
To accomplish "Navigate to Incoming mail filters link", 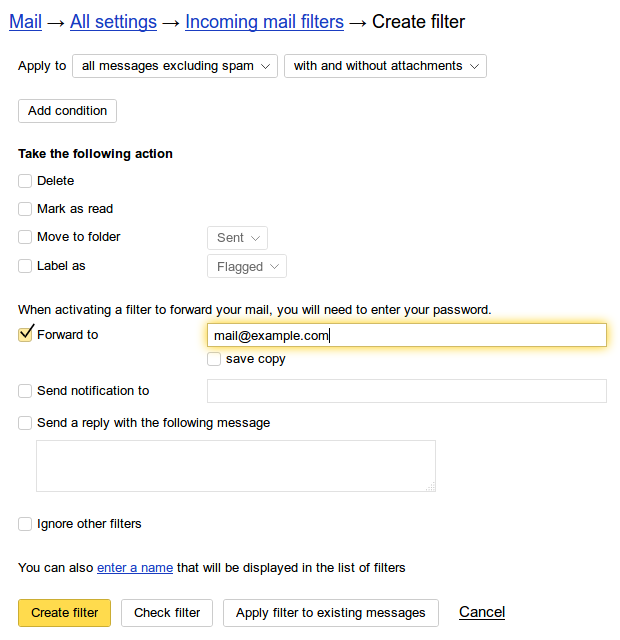I will pyautogui.click(x=264, y=22).
